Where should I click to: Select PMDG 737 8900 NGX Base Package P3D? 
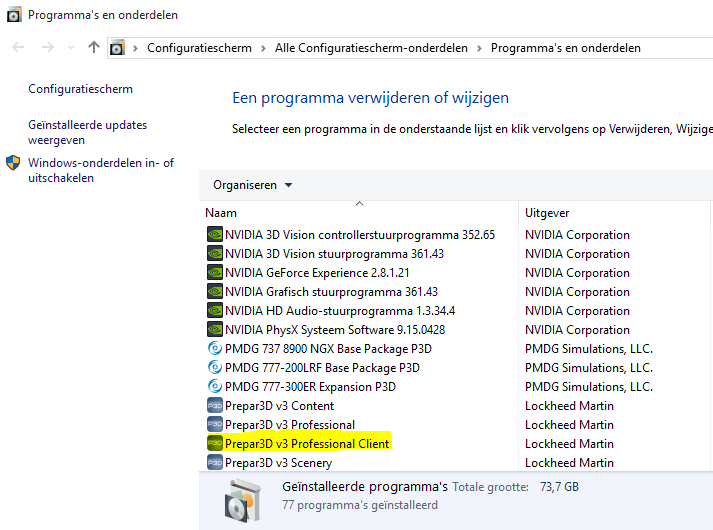pyautogui.click(x=328, y=349)
